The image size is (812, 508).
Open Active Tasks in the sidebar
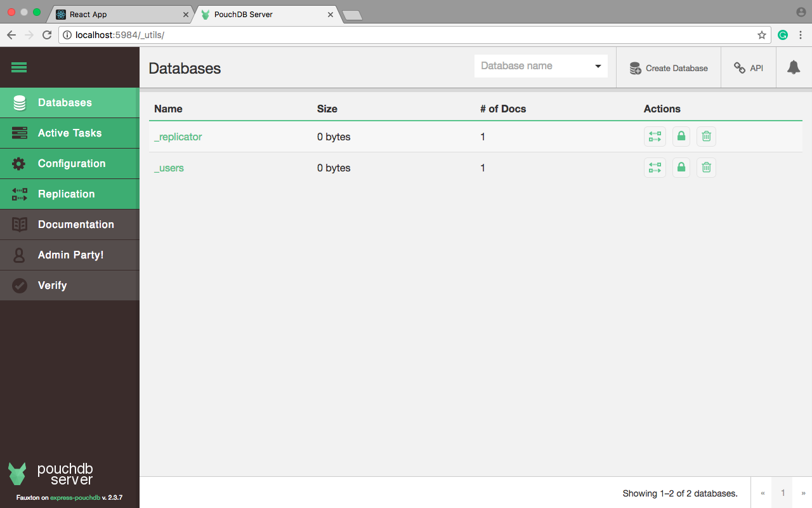(x=70, y=133)
